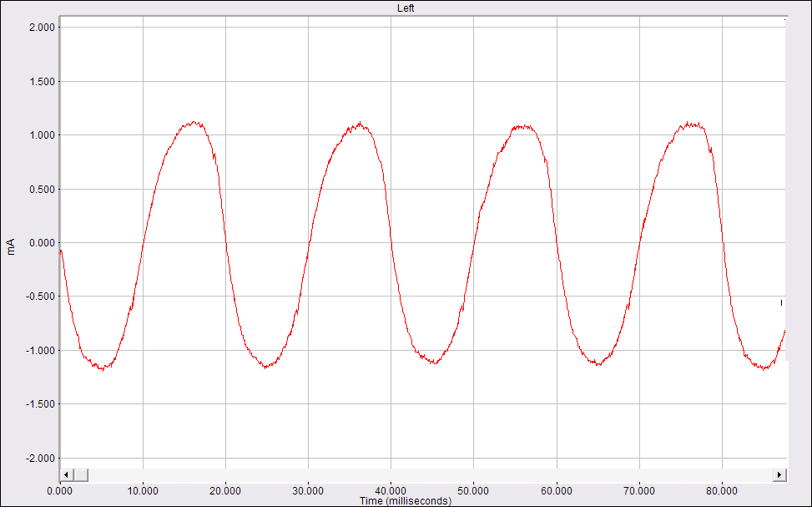
Task: Click the x-axis value 50.000
Action: [x=473, y=491]
